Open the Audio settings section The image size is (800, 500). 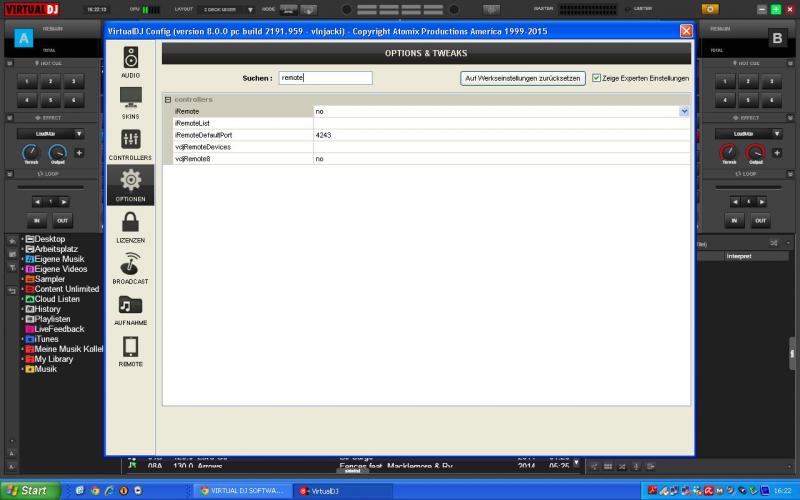pyautogui.click(x=131, y=62)
